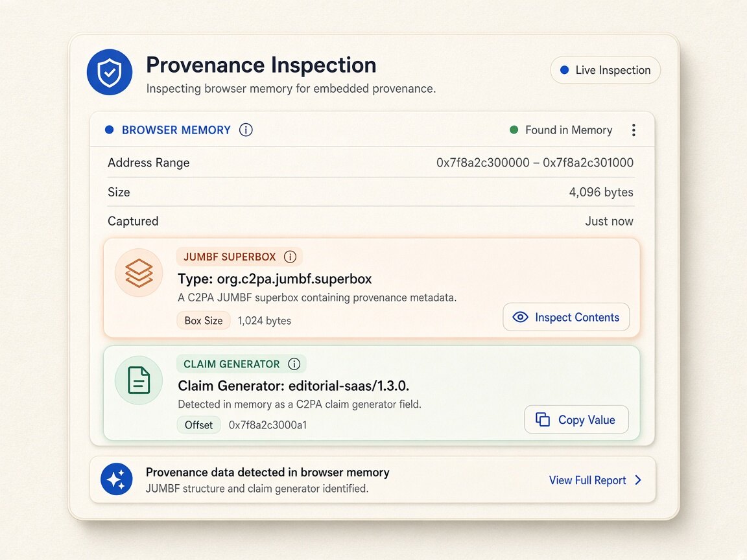This screenshot has width=747, height=560.
Task: Click the eye icon in Inspect Contents
Action: [520, 317]
